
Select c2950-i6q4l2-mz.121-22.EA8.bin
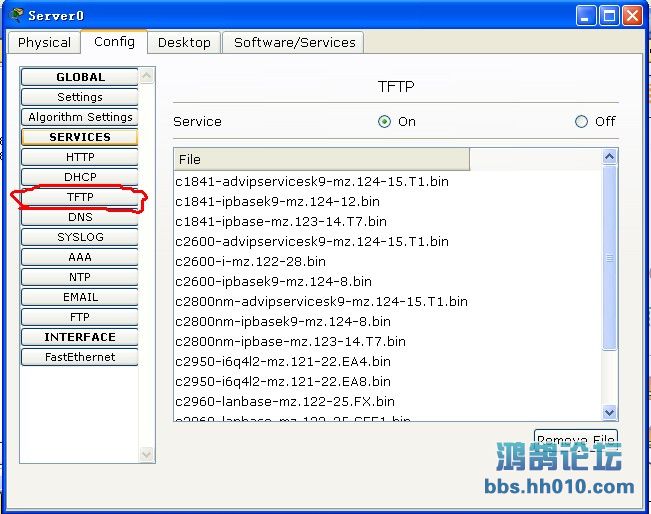click(283, 382)
